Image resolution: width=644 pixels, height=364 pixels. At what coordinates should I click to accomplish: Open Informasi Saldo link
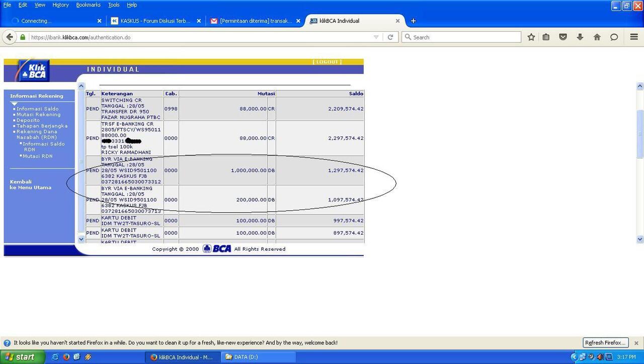37,109
